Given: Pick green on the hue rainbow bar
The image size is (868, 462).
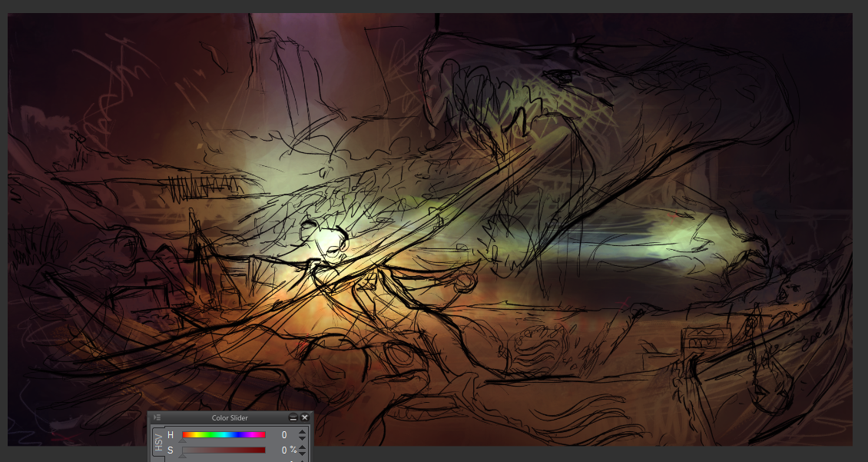Looking at the screenshot, I should (x=210, y=435).
